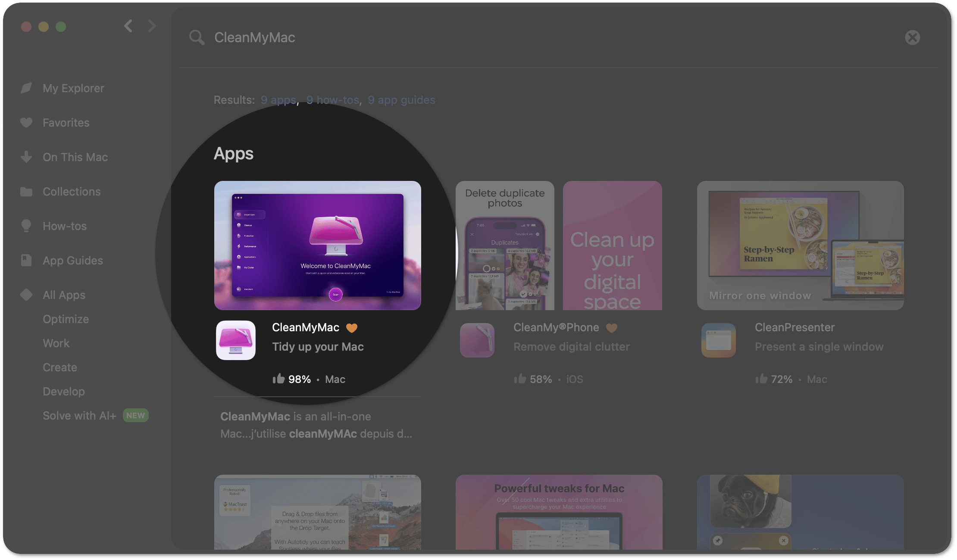The height and width of the screenshot is (560, 957).
Task: Jump to the 9 apps results link
Action: (x=278, y=100)
